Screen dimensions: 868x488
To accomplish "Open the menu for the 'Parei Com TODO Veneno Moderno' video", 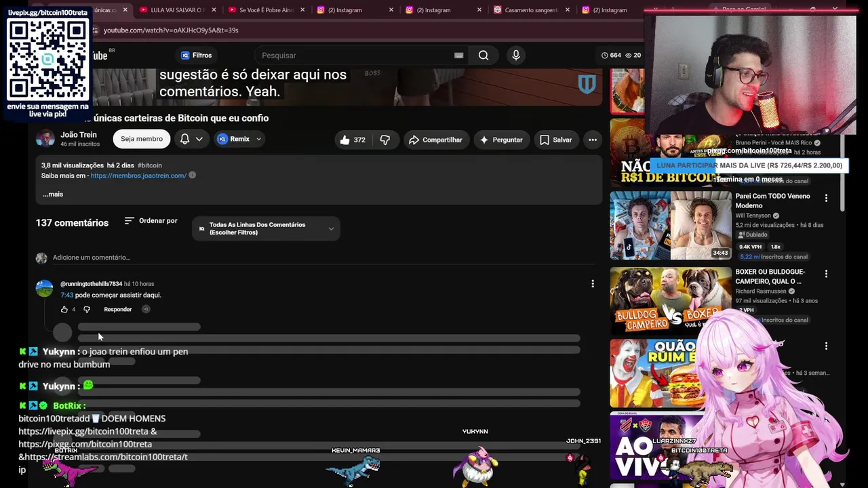I will tap(826, 198).
